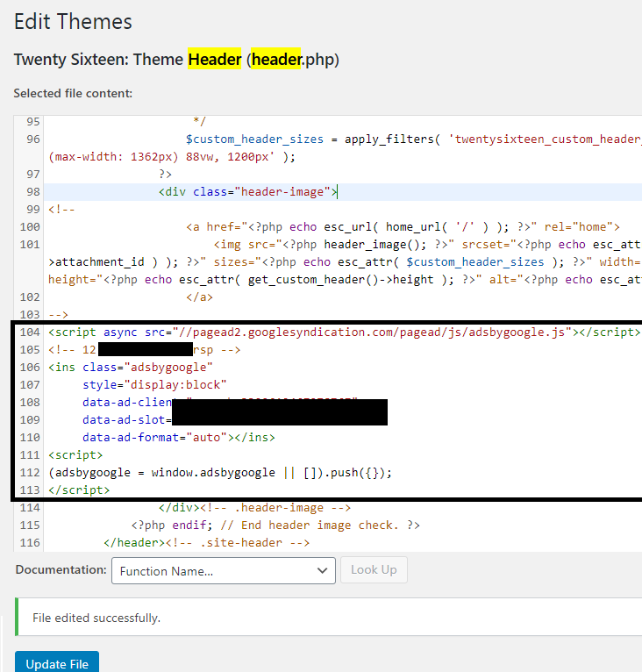Click line number 96 in the gutter
The height and width of the screenshot is (672, 642).
click(x=33, y=139)
